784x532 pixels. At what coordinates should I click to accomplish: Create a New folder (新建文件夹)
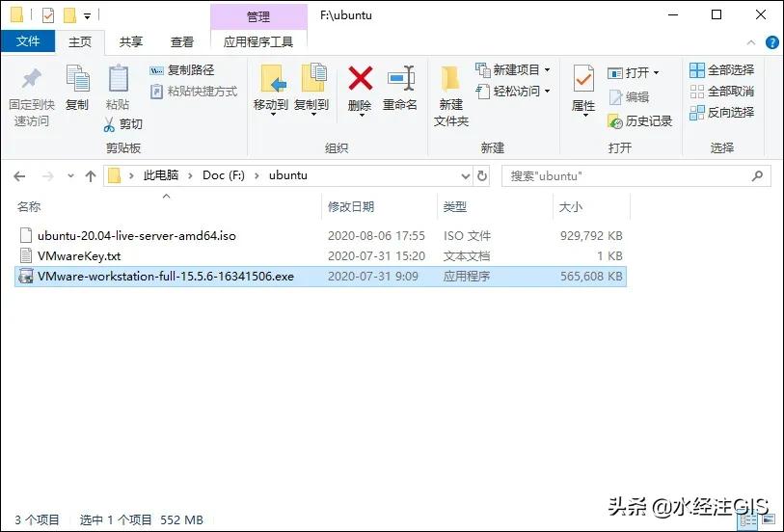451,96
